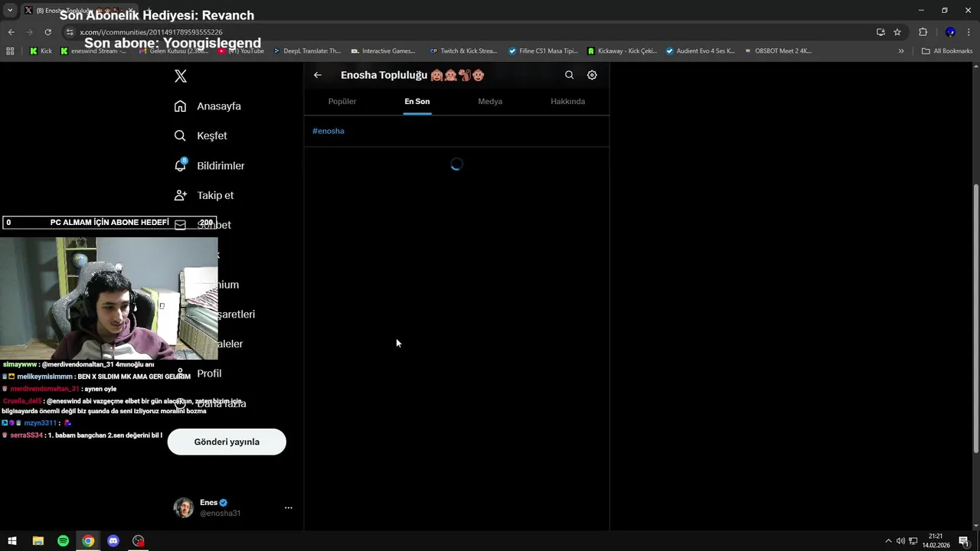Open OBSBOT Meet 2 4K bookmark

coord(778,51)
